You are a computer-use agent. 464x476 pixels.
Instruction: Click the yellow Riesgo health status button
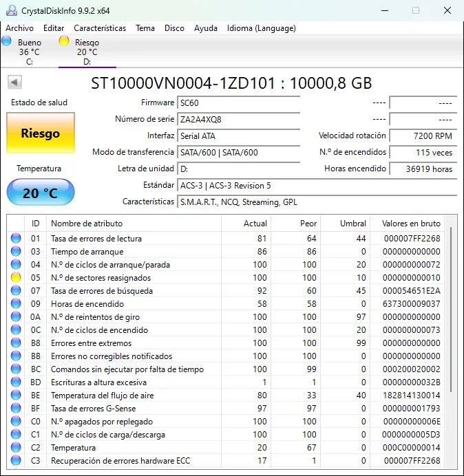41,133
